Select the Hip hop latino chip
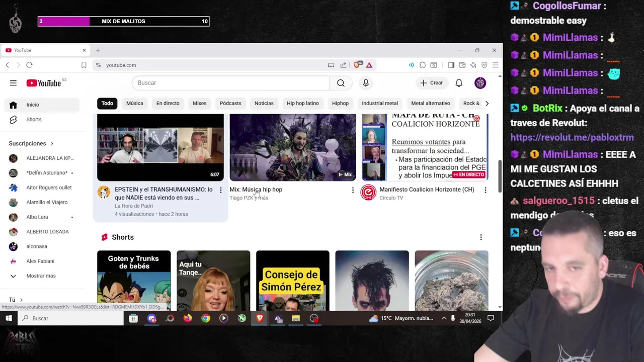The image size is (644, 362). click(302, 104)
